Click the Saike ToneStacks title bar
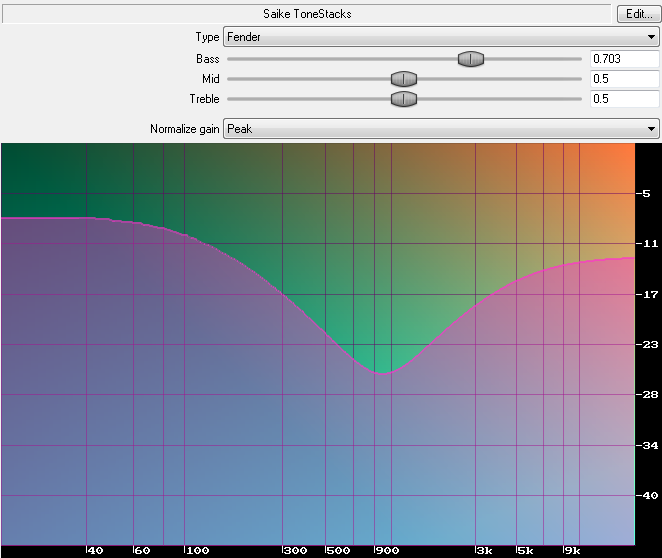Viewport: 662px width, 558px height. pos(307,14)
